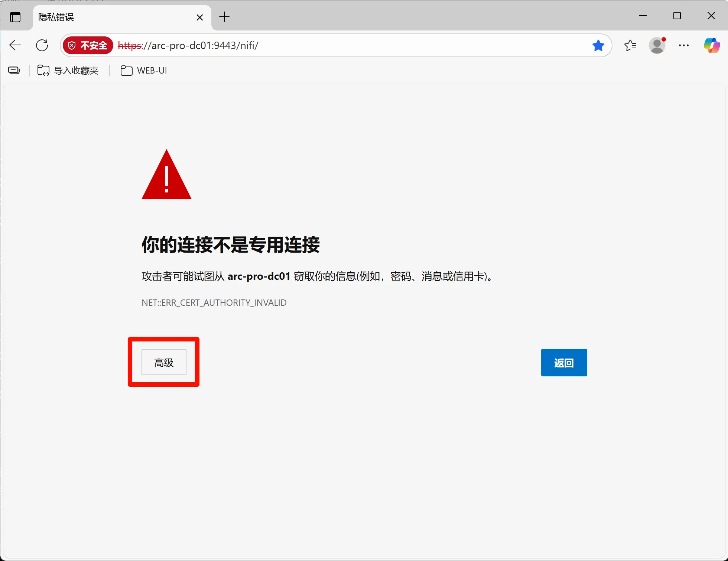Close the 隐私错误 tab
The image size is (728, 561).
pyautogui.click(x=199, y=17)
